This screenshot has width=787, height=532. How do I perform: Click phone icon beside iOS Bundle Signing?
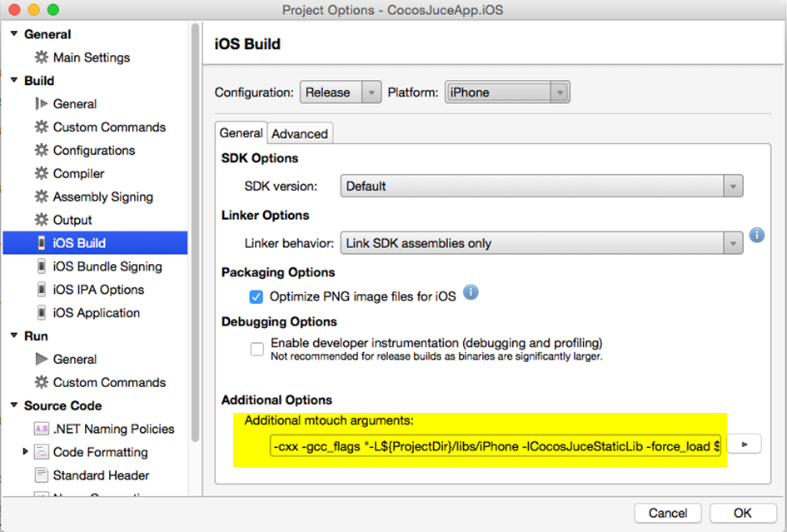pos(42,266)
